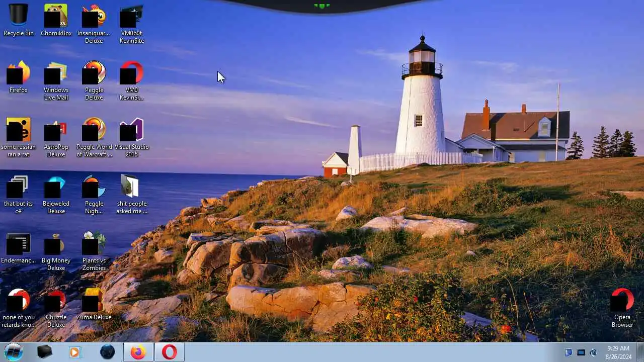Open the network tray icon
The image size is (644, 362).
pyautogui.click(x=581, y=352)
